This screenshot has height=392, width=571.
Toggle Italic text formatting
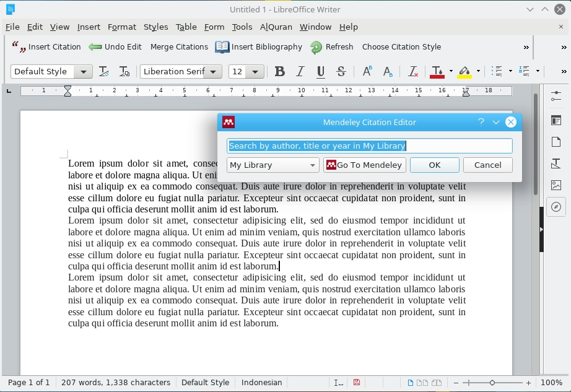coord(300,72)
